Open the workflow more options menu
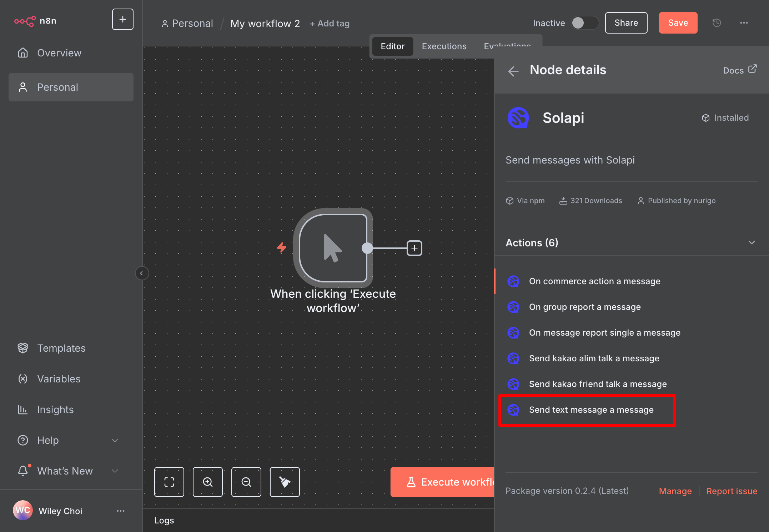The image size is (769, 532). coord(744,23)
